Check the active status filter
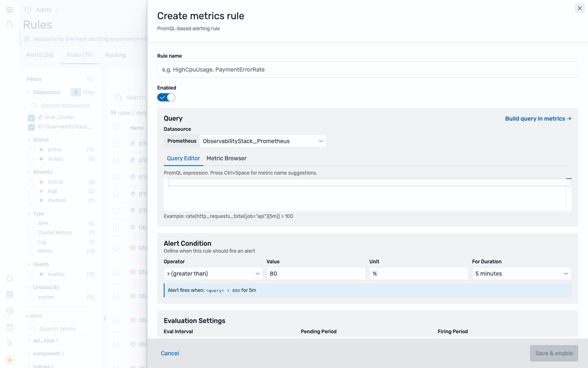The height and width of the screenshot is (368, 588). point(31,150)
